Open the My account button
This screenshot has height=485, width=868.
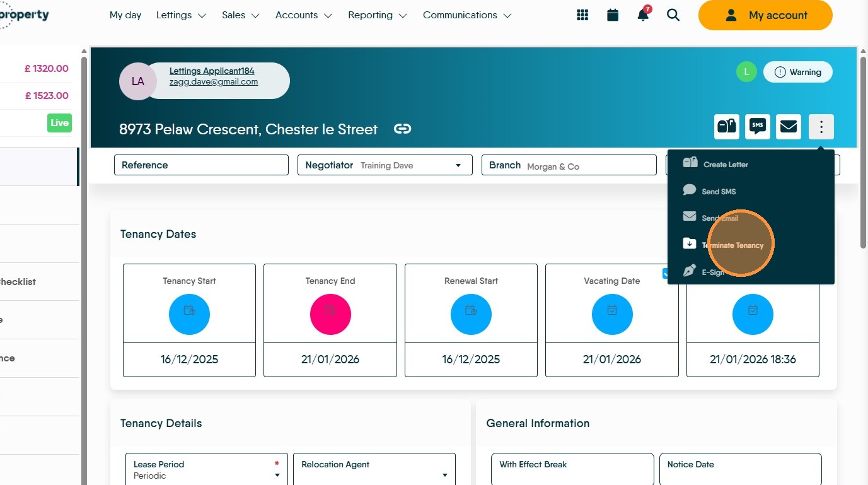coord(765,15)
